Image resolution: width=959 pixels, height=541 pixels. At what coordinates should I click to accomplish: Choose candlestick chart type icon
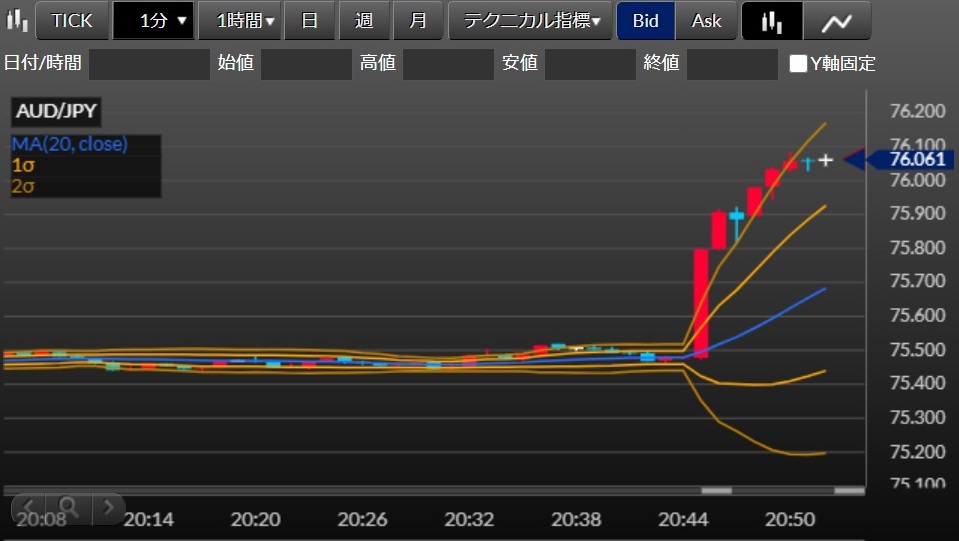(x=772, y=21)
